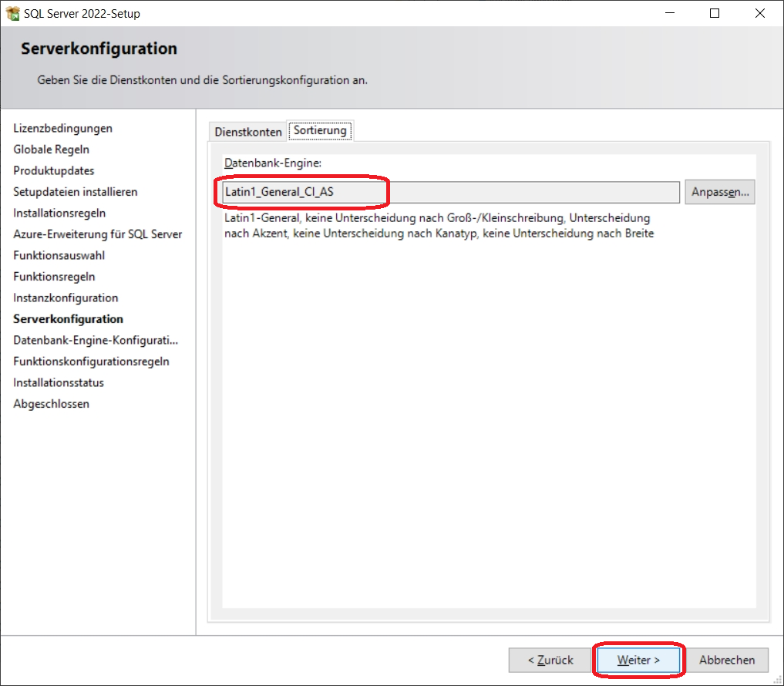The height and width of the screenshot is (686, 784).
Task: Select Produktupdates step
Action: coord(53,170)
